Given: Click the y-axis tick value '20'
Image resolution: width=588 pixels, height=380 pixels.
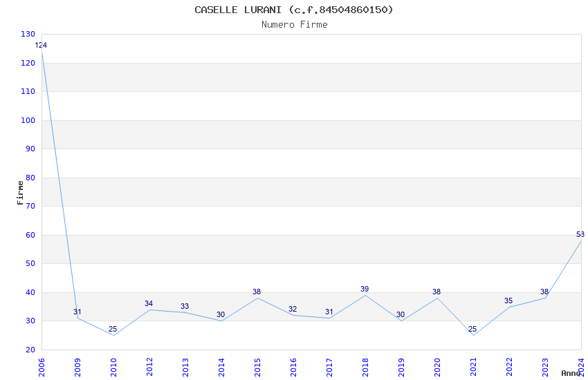Looking at the screenshot, I should 30,350.
